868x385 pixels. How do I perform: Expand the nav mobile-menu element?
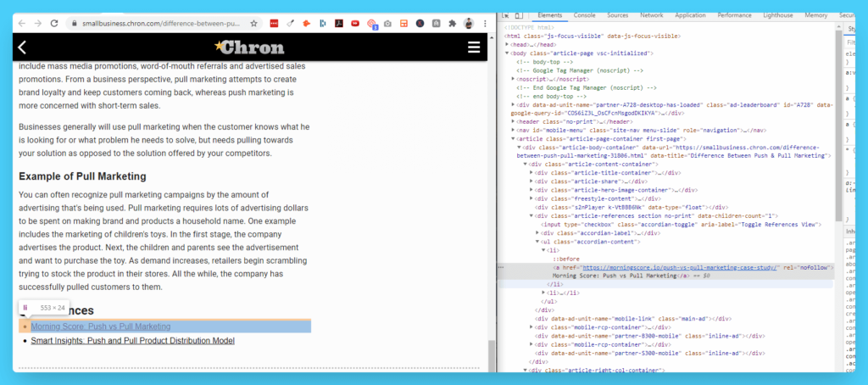(514, 130)
